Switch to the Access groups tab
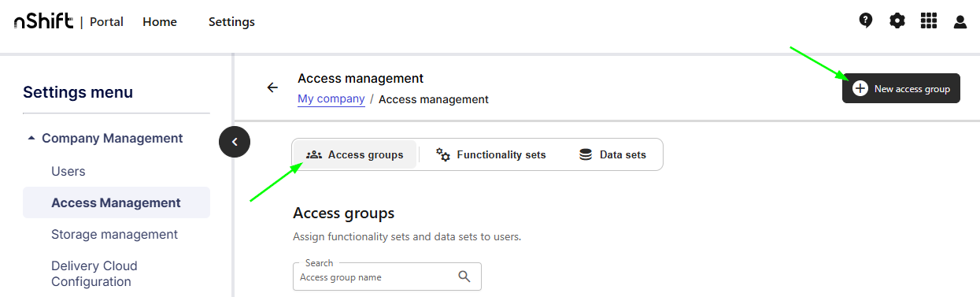 pos(355,154)
